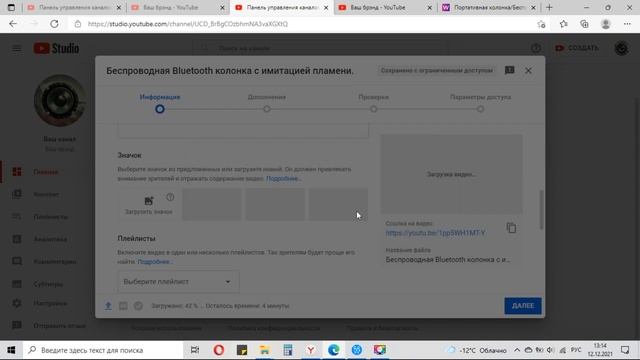
Task: Close the Портативная колонка browser tab
Action: click(533, 7)
